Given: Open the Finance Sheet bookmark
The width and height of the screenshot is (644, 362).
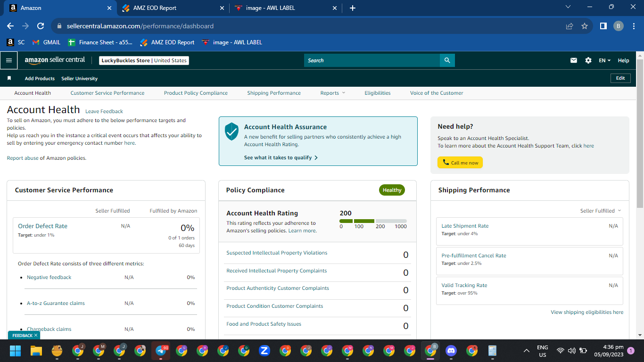Looking at the screenshot, I should [100, 42].
